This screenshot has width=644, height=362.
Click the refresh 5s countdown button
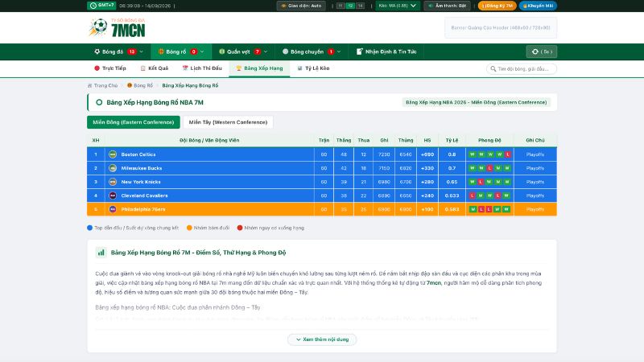(x=542, y=51)
